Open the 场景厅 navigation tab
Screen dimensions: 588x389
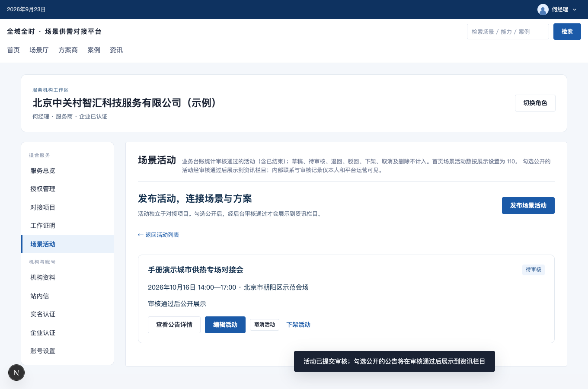pos(39,50)
